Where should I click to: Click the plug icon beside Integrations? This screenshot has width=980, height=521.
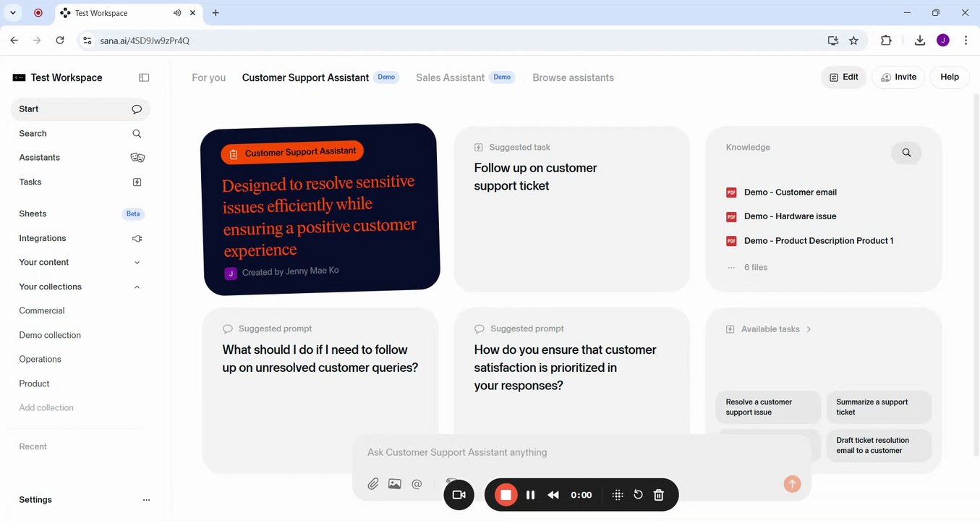coord(137,238)
